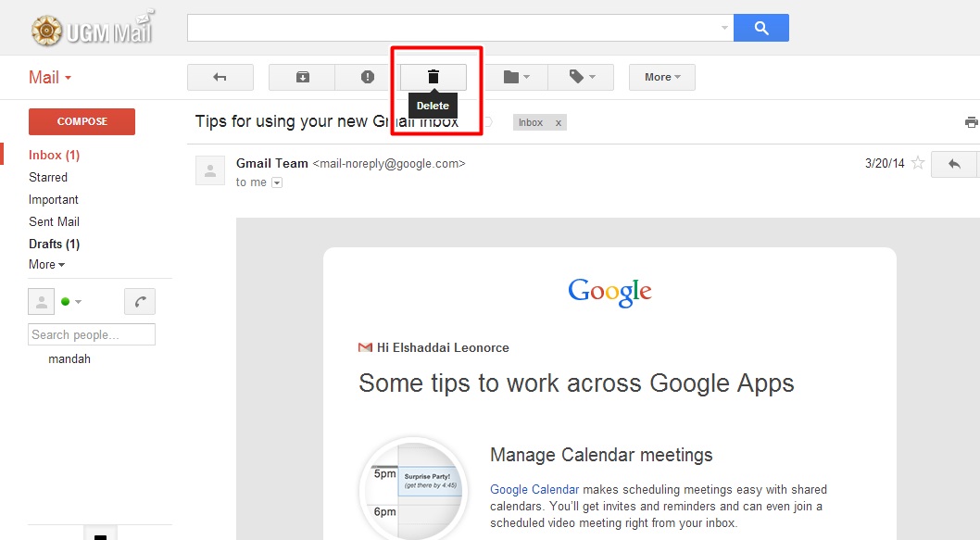The height and width of the screenshot is (540, 980).
Task: Click the blue search button
Action: pos(761,28)
